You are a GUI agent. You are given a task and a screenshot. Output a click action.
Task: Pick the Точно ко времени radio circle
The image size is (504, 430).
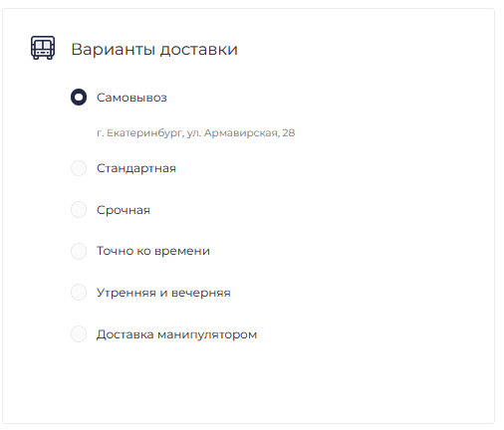pyautogui.click(x=79, y=251)
